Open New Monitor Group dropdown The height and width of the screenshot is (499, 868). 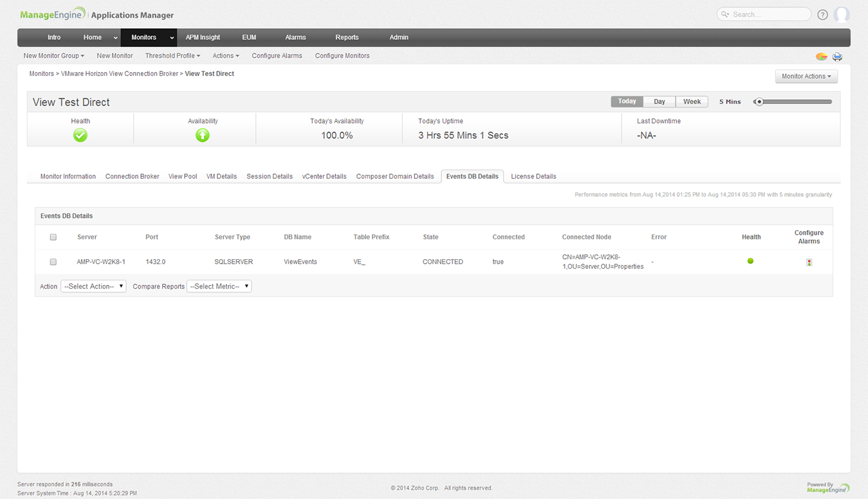[54, 56]
